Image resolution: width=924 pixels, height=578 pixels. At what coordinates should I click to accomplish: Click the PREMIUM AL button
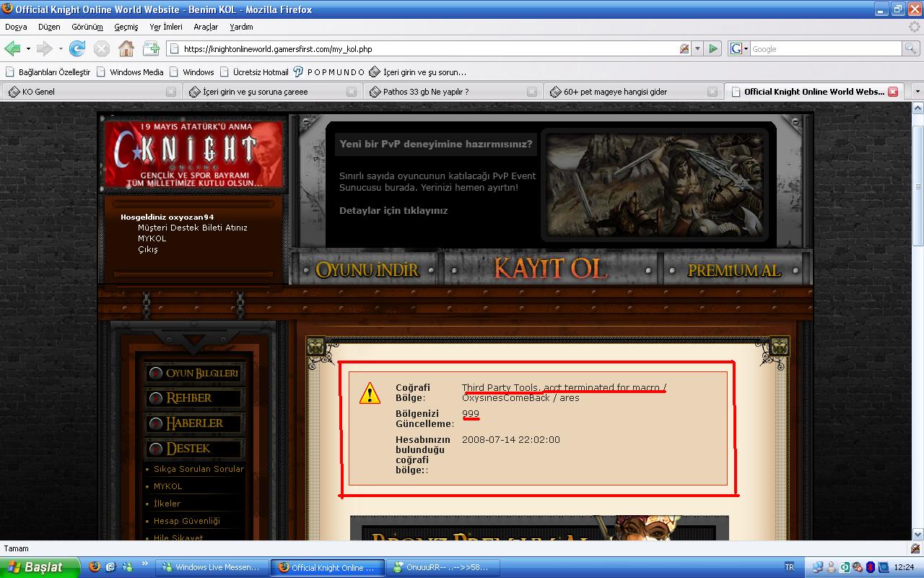[734, 271]
